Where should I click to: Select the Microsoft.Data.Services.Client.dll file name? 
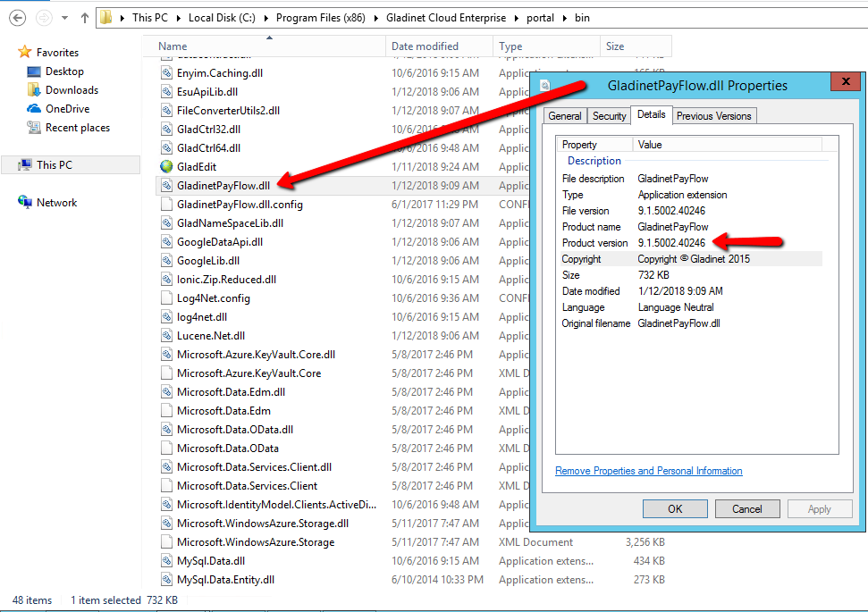pos(254,467)
